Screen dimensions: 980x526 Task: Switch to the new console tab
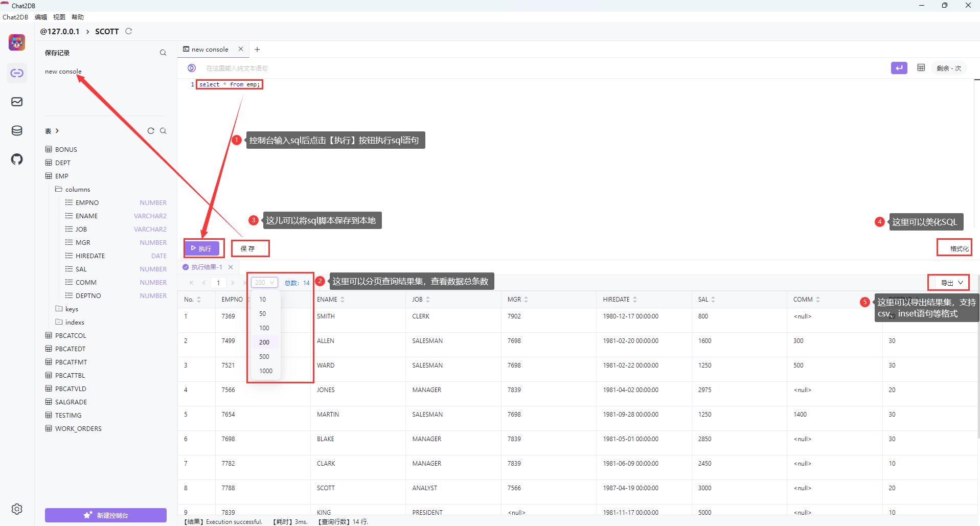pos(210,50)
